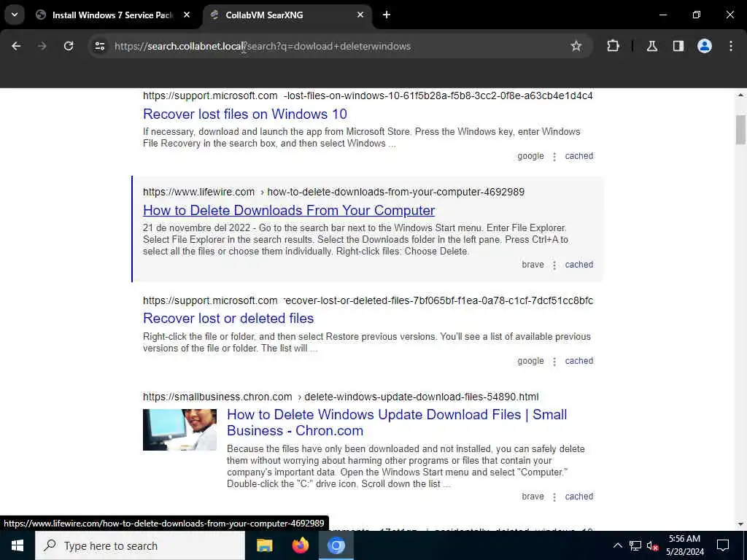Open cached copy of Recover lost or deleted files
Screen dimensions: 747x560
(x=578, y=361)
